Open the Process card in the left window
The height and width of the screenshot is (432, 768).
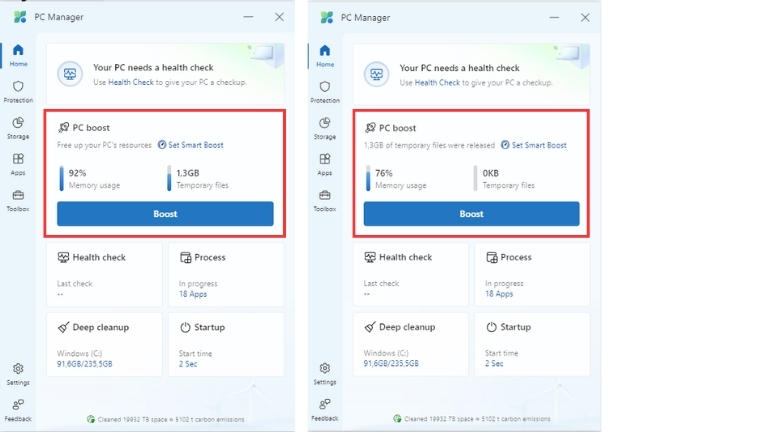tap(226, 273)
